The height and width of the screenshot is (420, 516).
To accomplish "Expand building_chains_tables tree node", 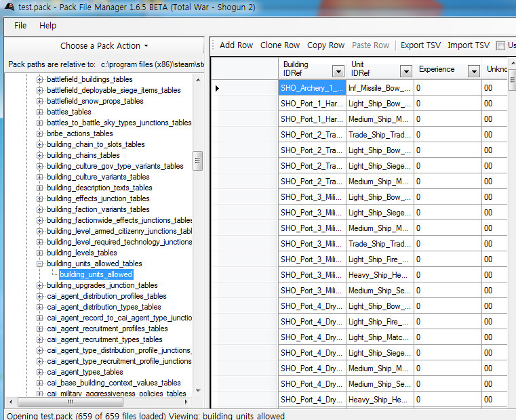I will point(39,155).
